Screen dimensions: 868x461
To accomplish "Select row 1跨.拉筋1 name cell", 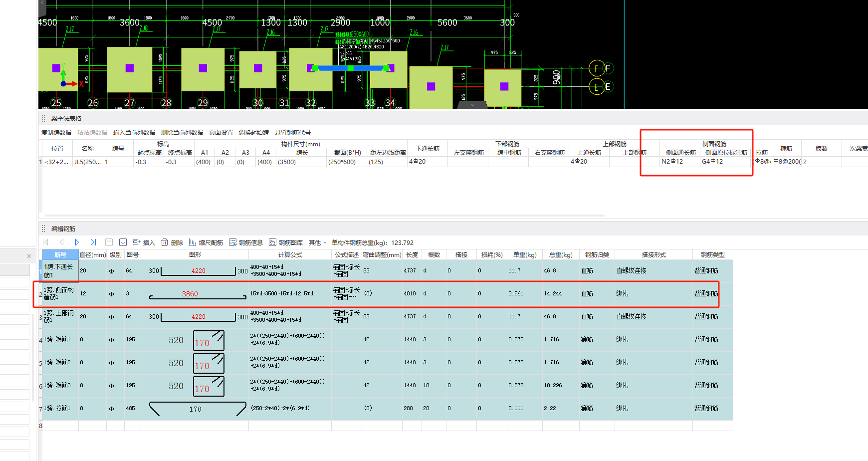I will [x=60, y=409].
